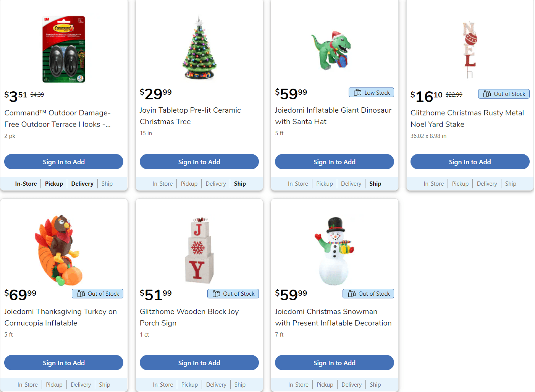This screenshot has width=535, height=392.
Task: Sign In to Add the snowman inflatable
Action: click(x=334, y=363)
